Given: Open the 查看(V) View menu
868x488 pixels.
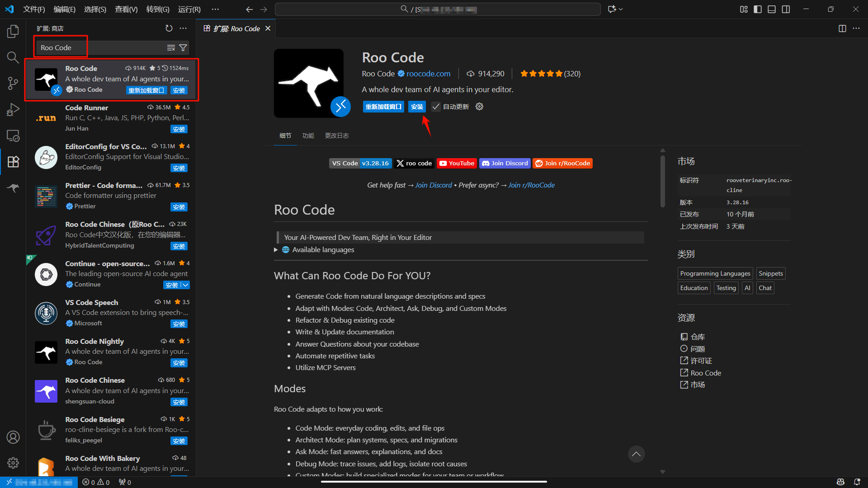Looking at the screenshot, I should 126,9.
